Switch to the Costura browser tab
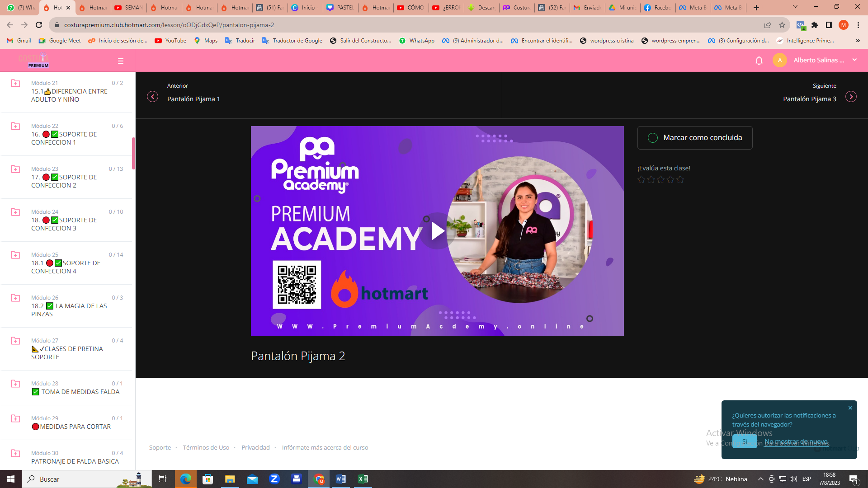Viewport: 868px width, 488px height. (x=517, y=8)
